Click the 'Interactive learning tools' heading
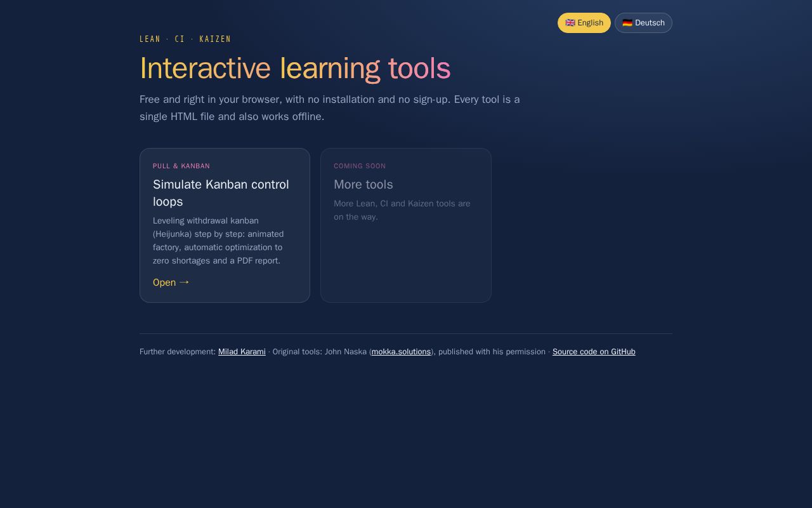This screenshot has width=812, height=508. point(295,69)
